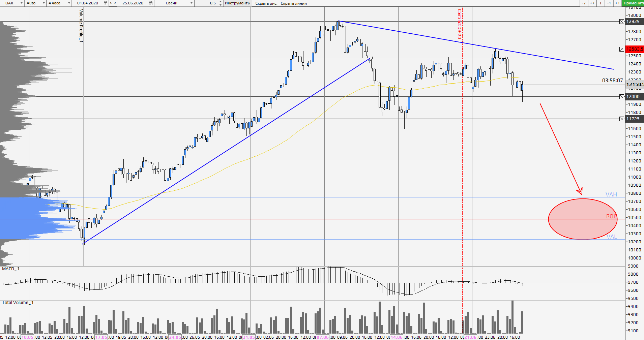Screen dimensions: 644x340
Task: Open the Свечи chart type dropdown
Action: (192, 3)
